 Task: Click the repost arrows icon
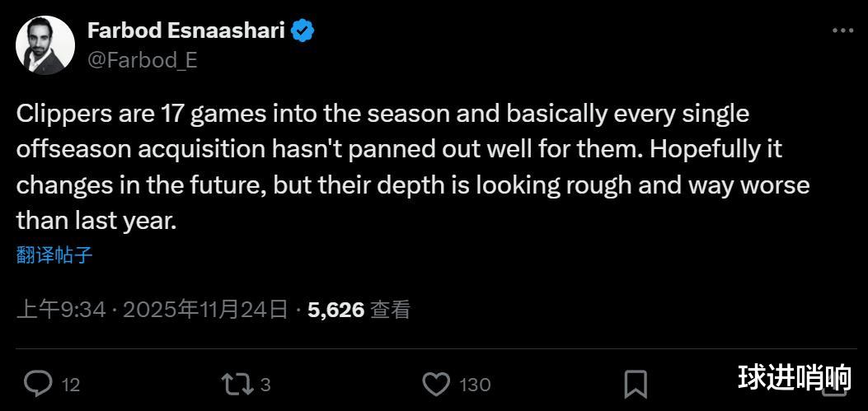click(x=237, y=384)
